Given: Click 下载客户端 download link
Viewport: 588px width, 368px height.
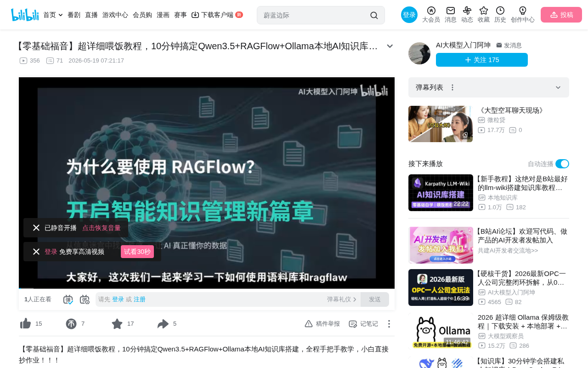Looking at the screenshot, I should pyautogui.click(x=217, y=15).
